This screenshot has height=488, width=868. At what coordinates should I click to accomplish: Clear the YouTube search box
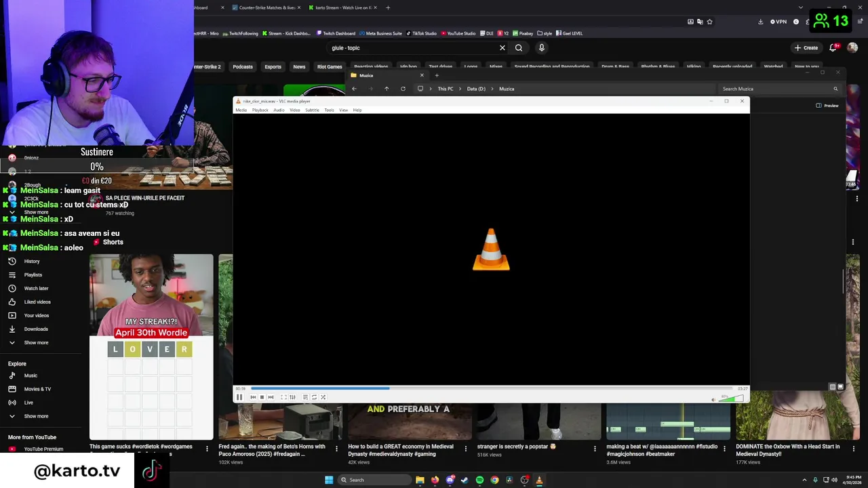(502, 47)
